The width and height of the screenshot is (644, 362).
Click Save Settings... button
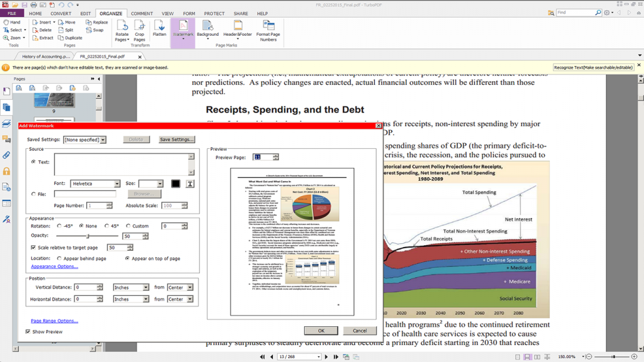177,140
